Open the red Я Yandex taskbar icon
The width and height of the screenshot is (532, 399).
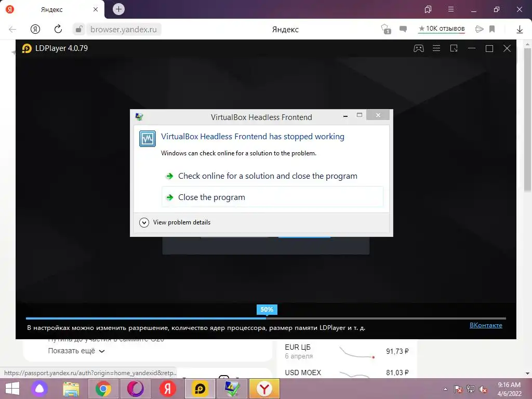coord(168,389)
